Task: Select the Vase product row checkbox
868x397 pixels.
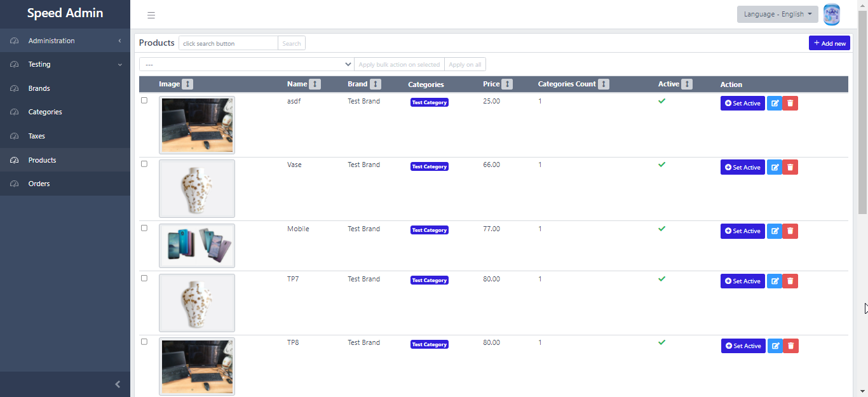Action: point(144,164)
